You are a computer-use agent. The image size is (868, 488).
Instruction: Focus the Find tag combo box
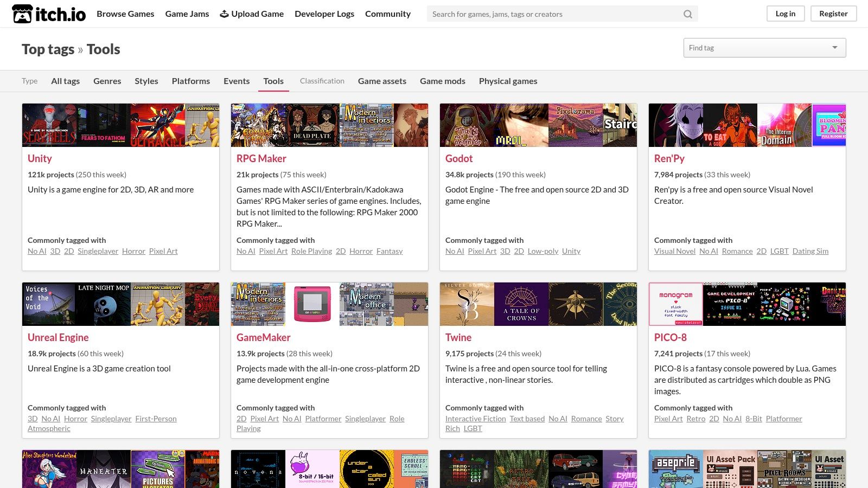click(764, 48)
